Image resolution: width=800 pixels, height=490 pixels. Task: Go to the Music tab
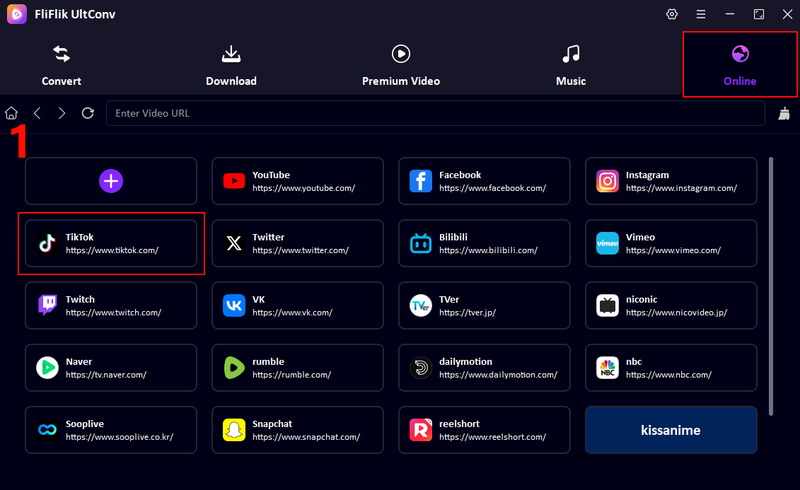(x=571, y=65)
